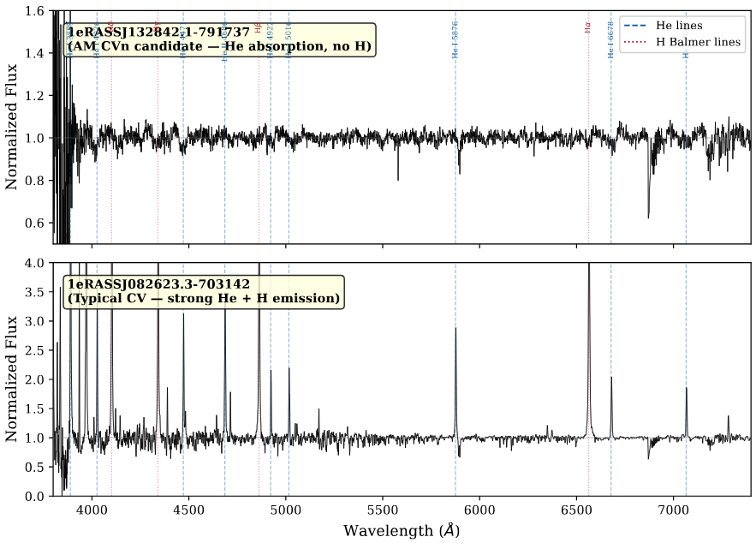Click the 7000 tick label on x-axis

673,509
